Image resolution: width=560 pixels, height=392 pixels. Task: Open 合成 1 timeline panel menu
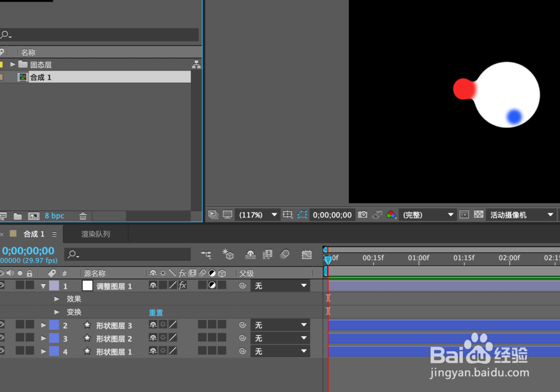[54, 234]
